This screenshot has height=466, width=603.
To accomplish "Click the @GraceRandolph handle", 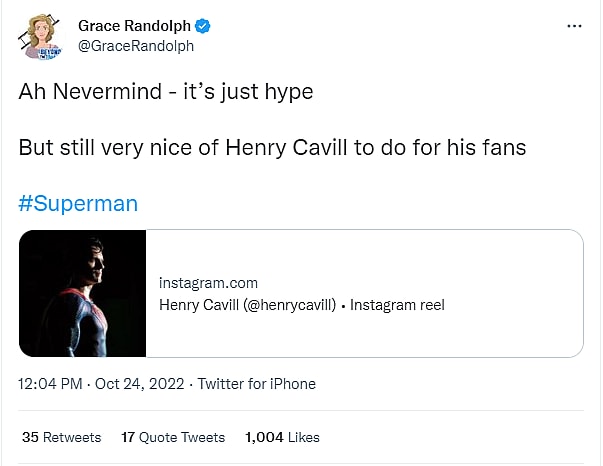I will (135, 46).
